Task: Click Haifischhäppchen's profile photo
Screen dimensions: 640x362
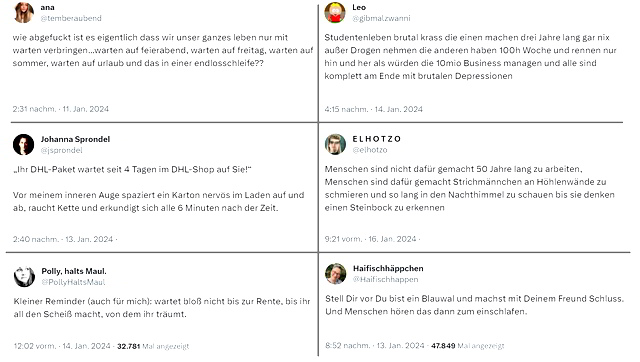Action: [x=336, y=273]
